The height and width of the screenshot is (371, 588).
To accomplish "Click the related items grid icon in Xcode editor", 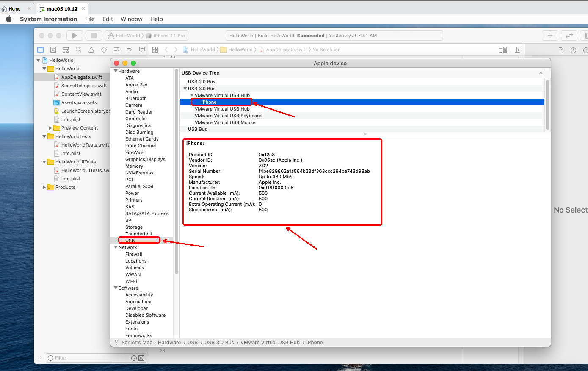I will click(x=155, y=50).
